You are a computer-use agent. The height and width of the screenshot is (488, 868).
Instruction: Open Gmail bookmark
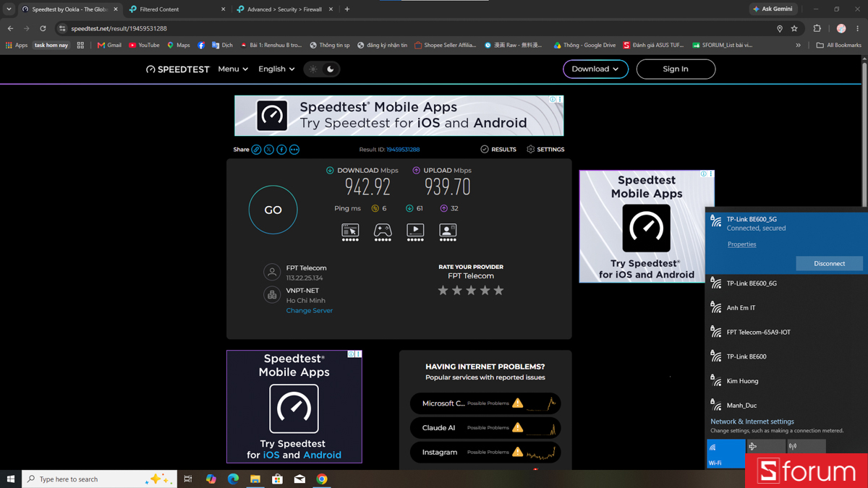pos(109,45)
